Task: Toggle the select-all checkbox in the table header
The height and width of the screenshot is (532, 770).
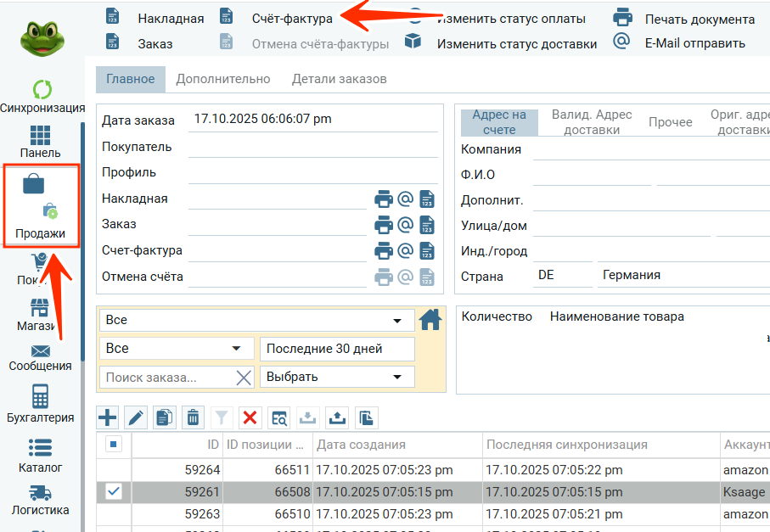Action: pos(114,444)
